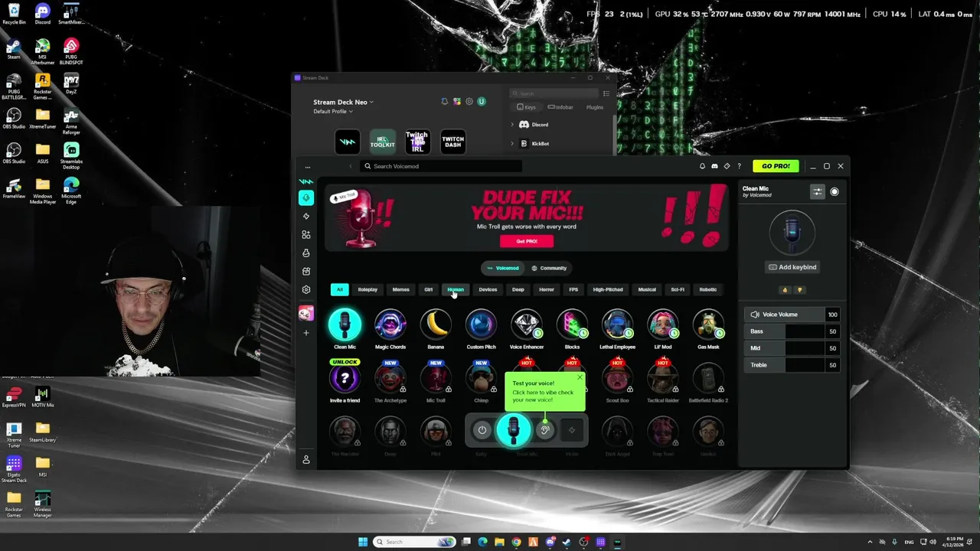The image size is (980, 551).
Task: Toggle the voice equalizer sliders button
Action: 818,192
